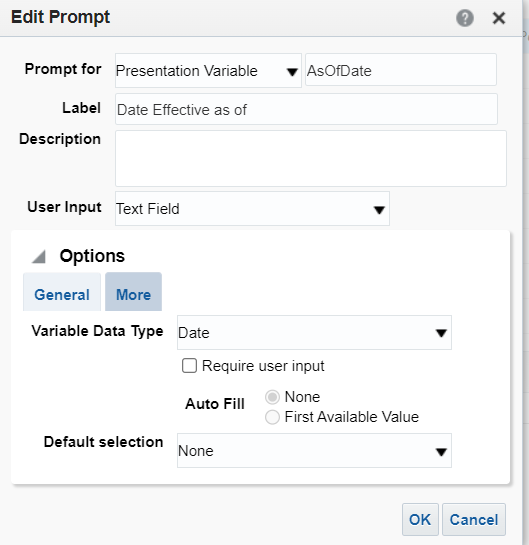
Task: Click the Cancel button
Action: [x=474, y=520]
